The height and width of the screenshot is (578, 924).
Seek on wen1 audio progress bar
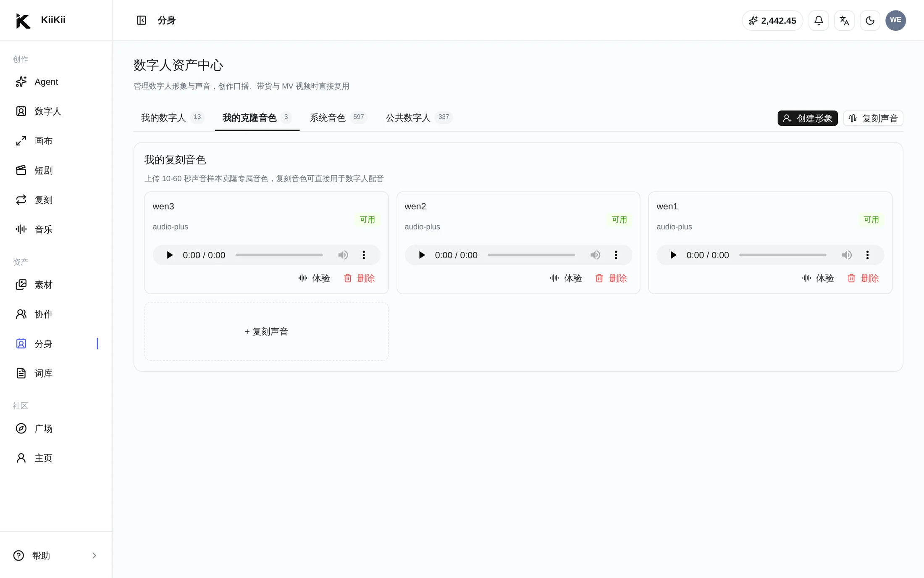pos(782,255)
